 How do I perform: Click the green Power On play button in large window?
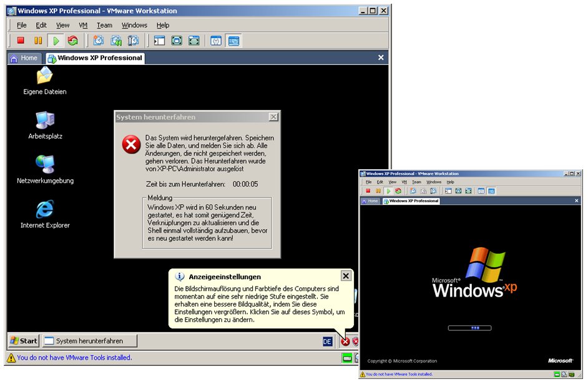[x=56, y=41]
